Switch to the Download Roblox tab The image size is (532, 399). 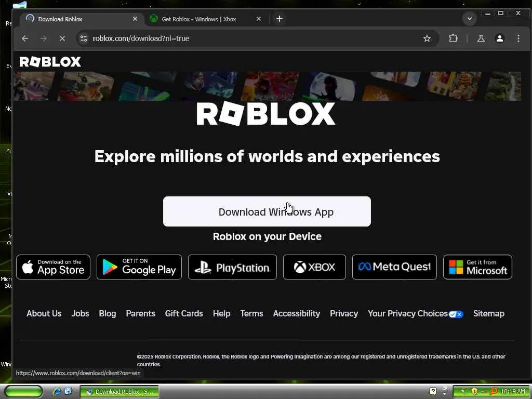click(x=82, y=19)
